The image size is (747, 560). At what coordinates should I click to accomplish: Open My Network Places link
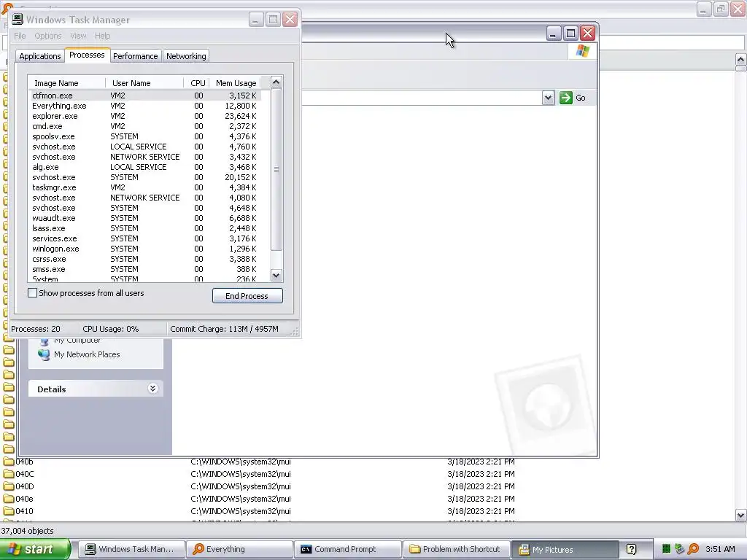pyautogui.click(x=87, y=354)
